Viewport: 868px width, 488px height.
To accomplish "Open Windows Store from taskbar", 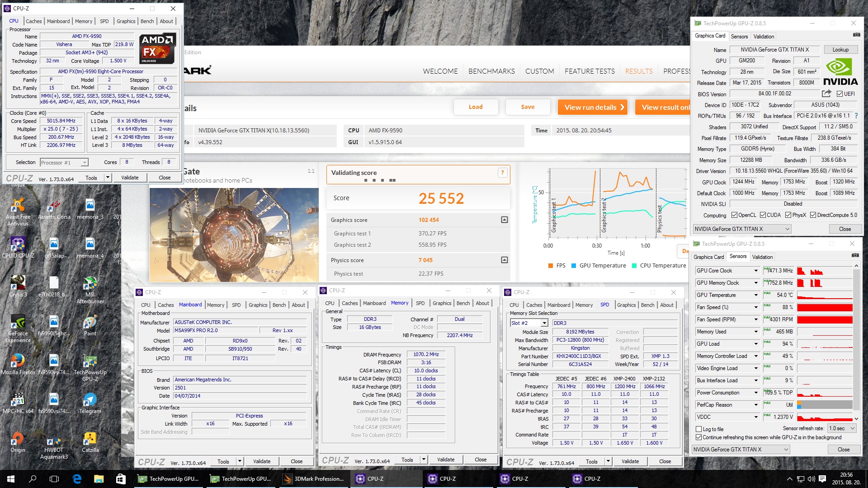I will 120,479.
